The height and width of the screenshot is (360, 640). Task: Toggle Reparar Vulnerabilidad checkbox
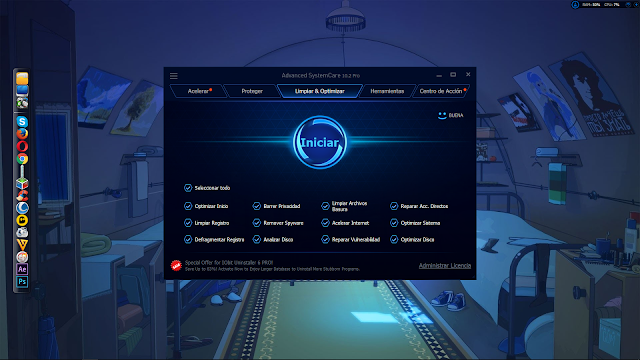[325, 240]
